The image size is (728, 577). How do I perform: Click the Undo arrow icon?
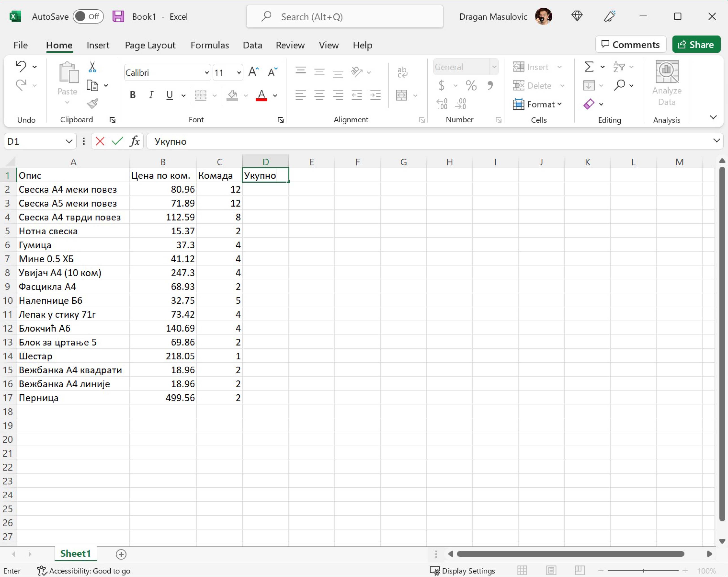point(21,66)
